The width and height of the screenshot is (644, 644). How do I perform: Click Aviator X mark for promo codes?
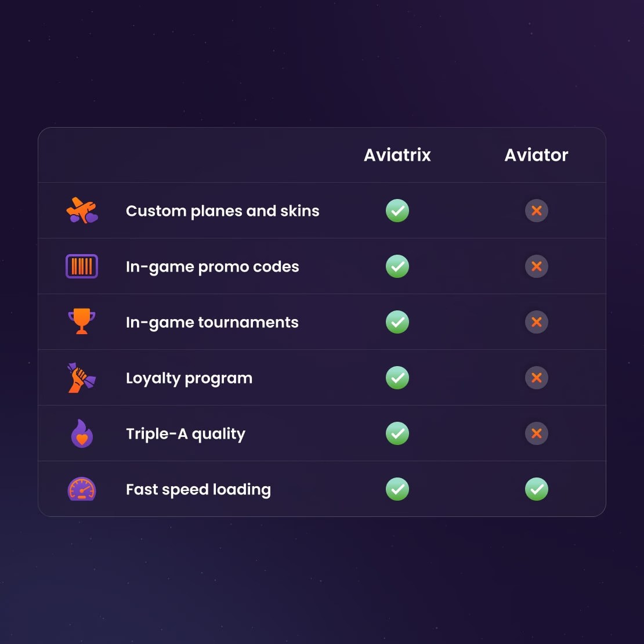tap(537, 266)
